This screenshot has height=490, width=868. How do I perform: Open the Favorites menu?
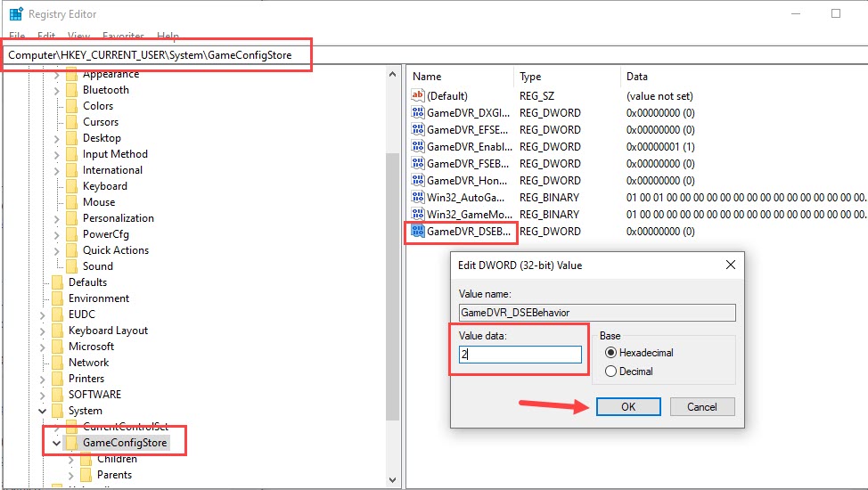point(124,36)
